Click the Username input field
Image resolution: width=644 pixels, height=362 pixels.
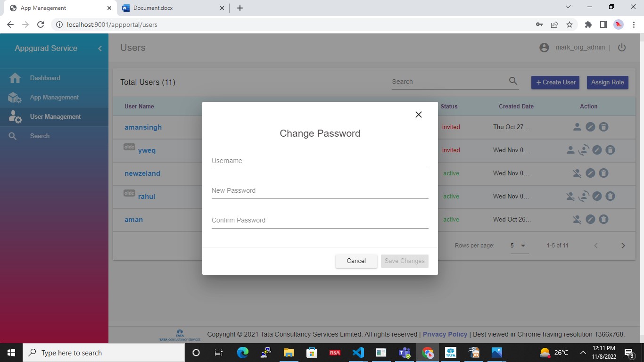pyautogui.click(x=320, y=161)
